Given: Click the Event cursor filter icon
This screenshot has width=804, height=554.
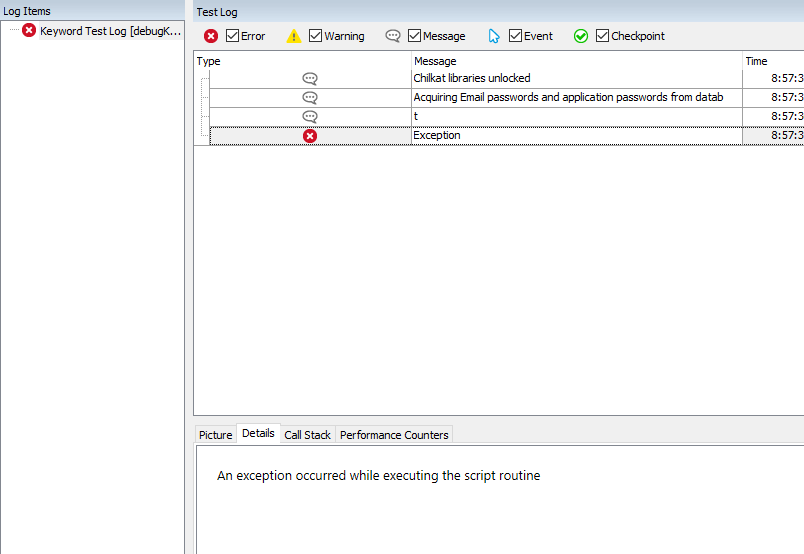Looking at the screenshot, I should coord(494,36).
